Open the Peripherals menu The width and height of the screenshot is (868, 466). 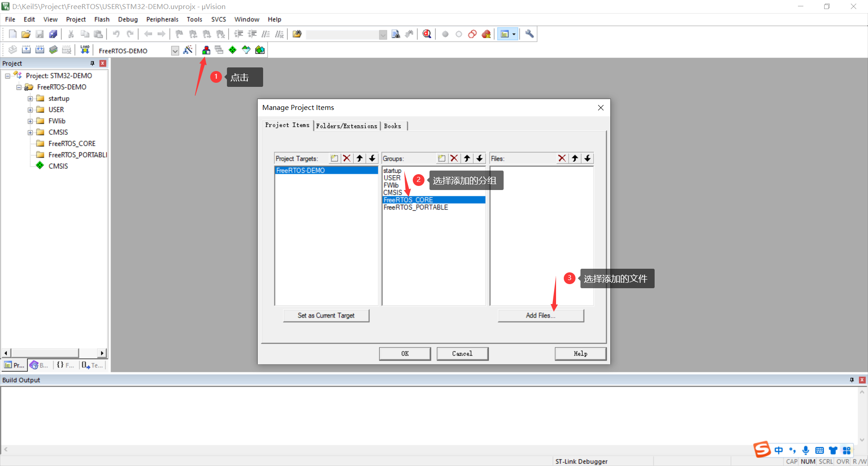[162, 19]
